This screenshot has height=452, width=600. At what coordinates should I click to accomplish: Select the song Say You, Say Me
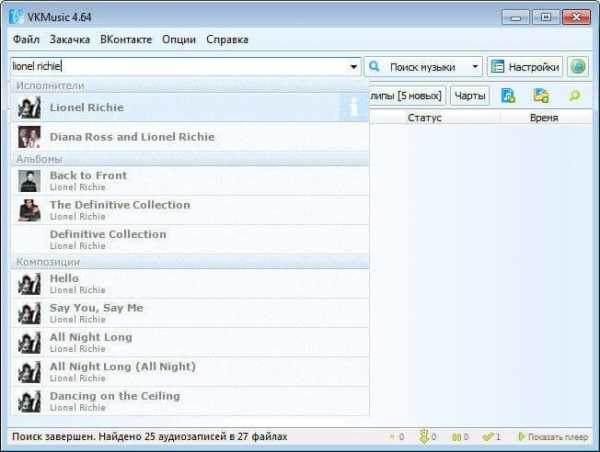point(190,313)
